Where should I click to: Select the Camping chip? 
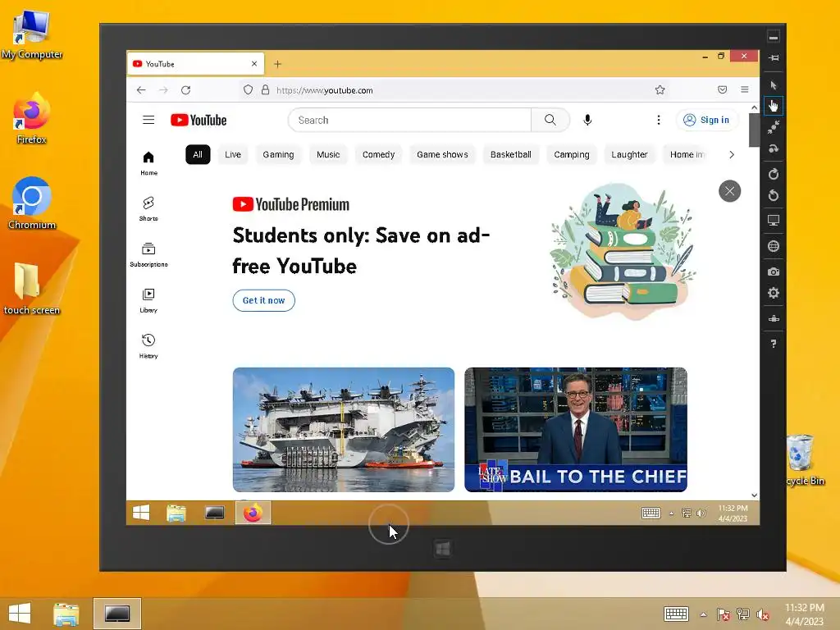pos(572,154)
